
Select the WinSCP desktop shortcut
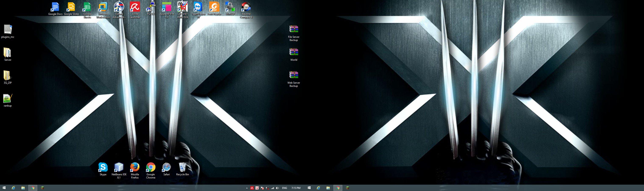(230, 7)
